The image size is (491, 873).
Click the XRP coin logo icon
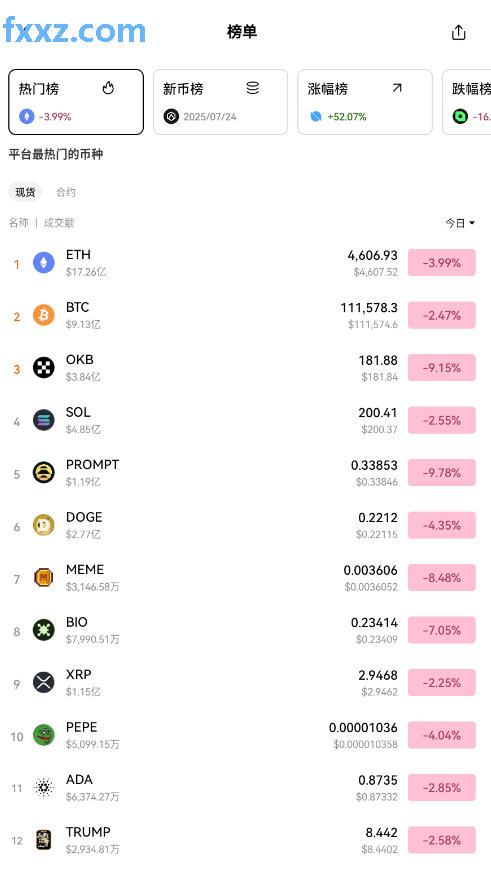point(44,683)
